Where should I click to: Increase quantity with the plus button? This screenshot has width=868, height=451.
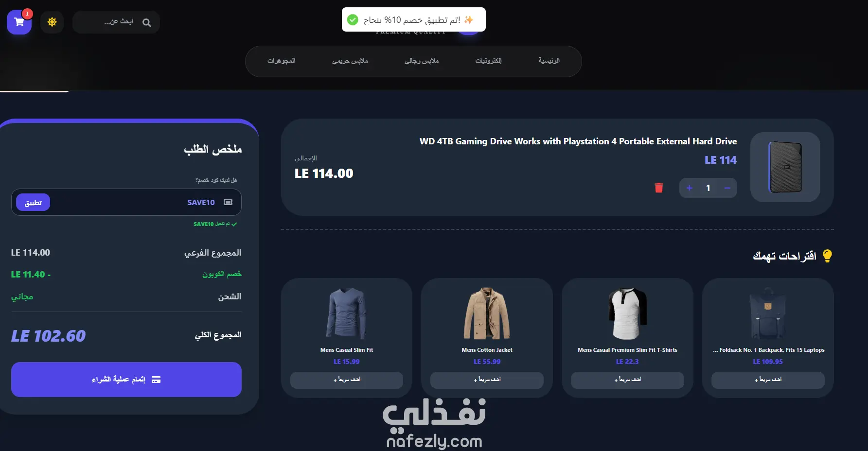click(x=689, y=188)
